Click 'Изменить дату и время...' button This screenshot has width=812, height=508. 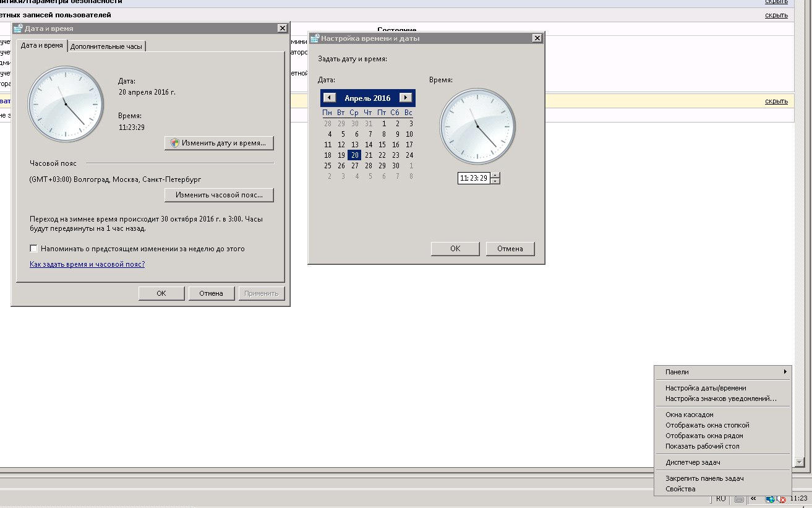[x=219, y=143]
